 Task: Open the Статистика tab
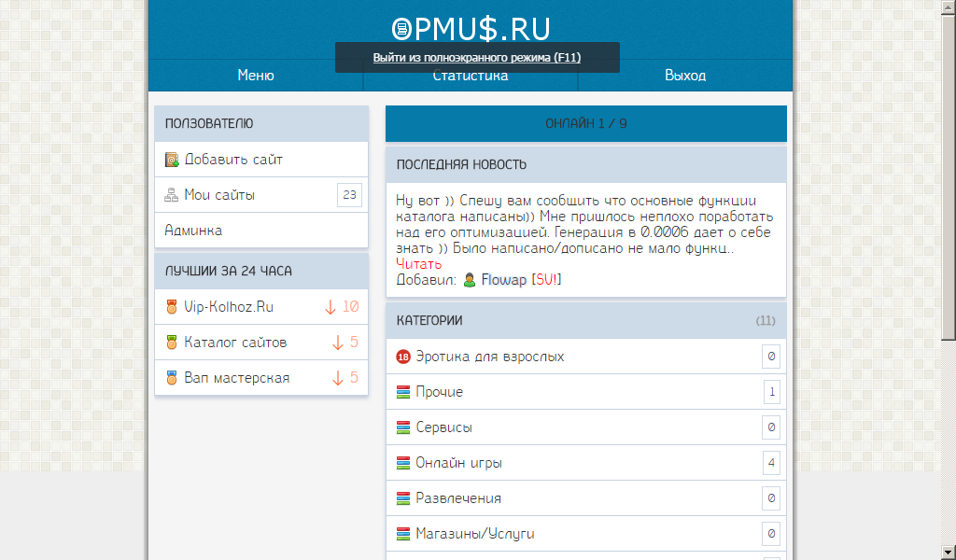(x=471, y=78)
